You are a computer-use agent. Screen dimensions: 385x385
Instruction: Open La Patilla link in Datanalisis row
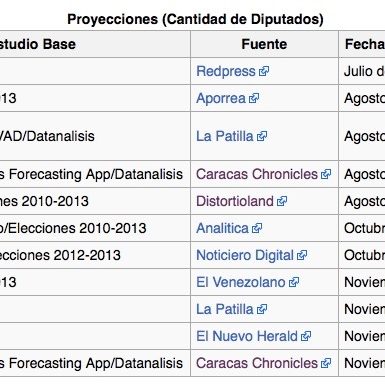[x=225, y=136]
